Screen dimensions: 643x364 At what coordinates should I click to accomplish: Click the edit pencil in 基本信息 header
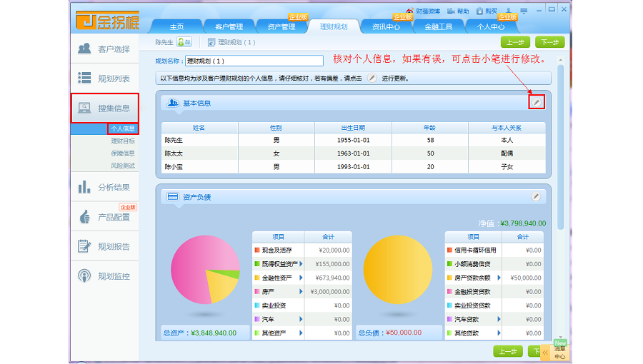537,103
